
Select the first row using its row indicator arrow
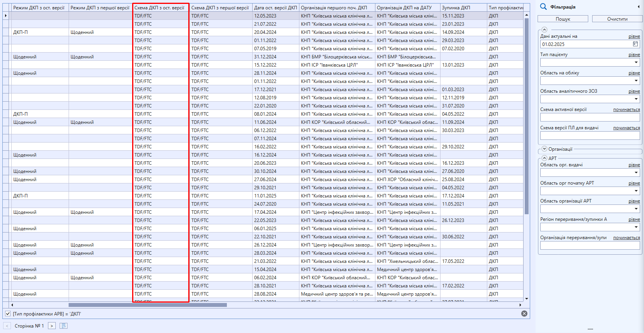click(x=6, y=16)
